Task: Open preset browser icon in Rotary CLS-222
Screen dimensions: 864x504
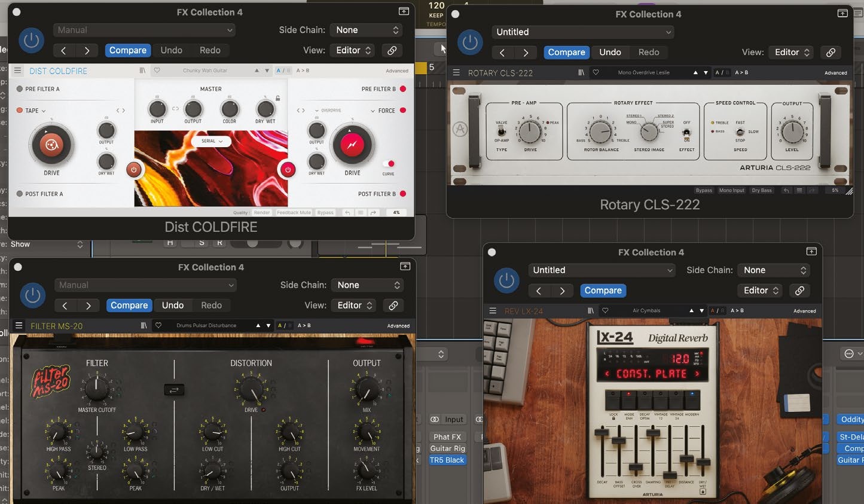Action: [581, 72]
